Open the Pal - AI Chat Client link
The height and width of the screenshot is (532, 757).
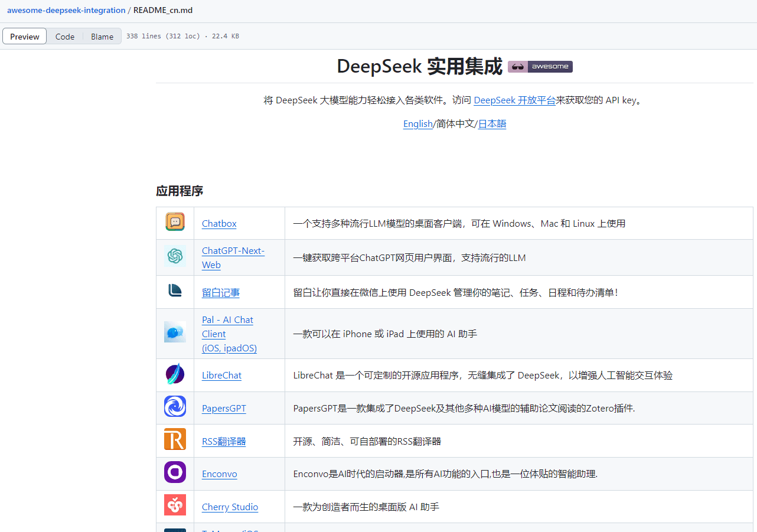(229, 334)
